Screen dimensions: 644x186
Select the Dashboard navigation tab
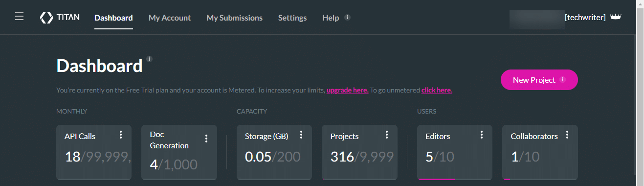[x=113, y=18]
